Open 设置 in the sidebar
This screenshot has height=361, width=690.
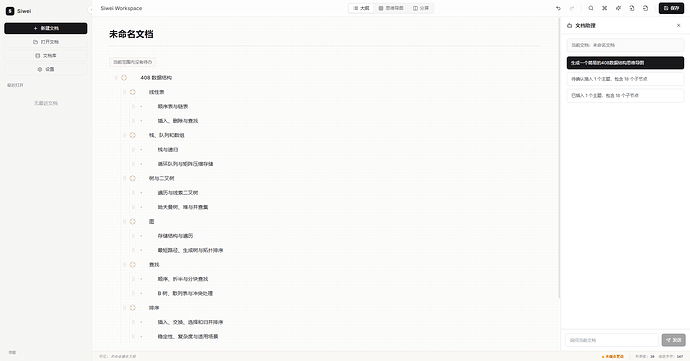tap(46, 69)
